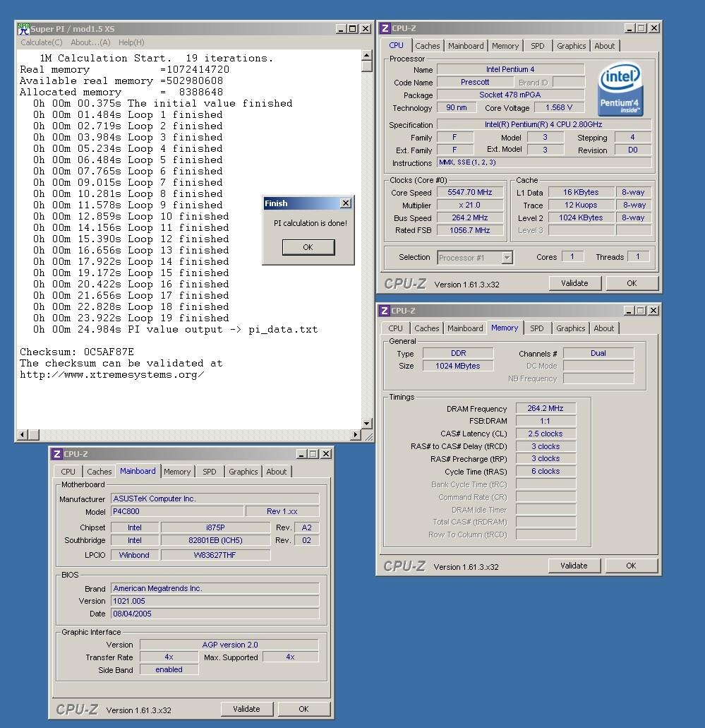Switch to Memory tab in CPU window
Image resolution: width=705 pixels, height=728 pixels.
[x=505, y=46]
